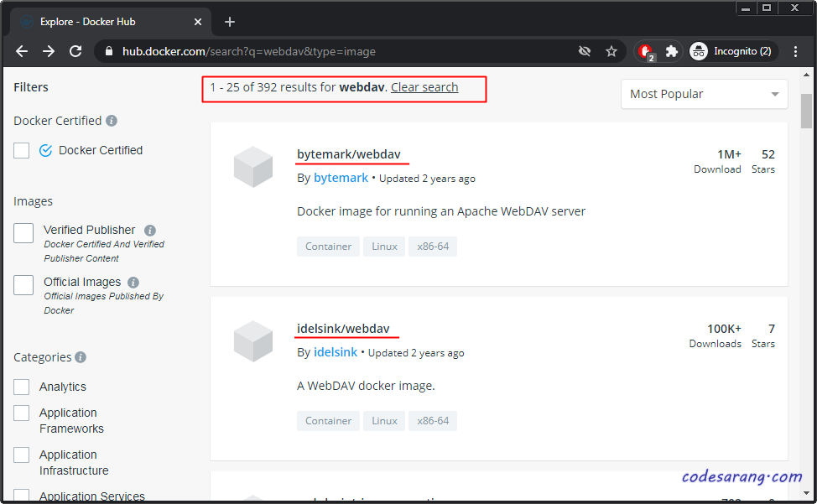817x504 pixels.
Task: Click the '1M+' download count
Action: coord(729,154)
